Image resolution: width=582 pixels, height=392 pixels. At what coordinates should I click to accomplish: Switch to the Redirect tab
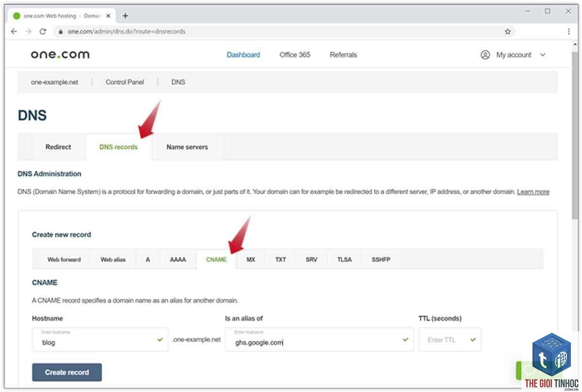pyautogui.click(x=58, y=147)
